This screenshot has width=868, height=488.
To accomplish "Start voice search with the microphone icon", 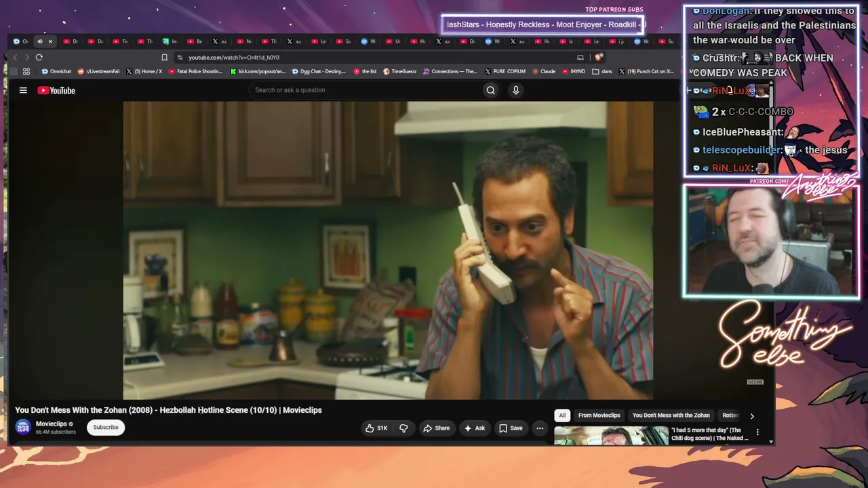I will coord(516,90).
